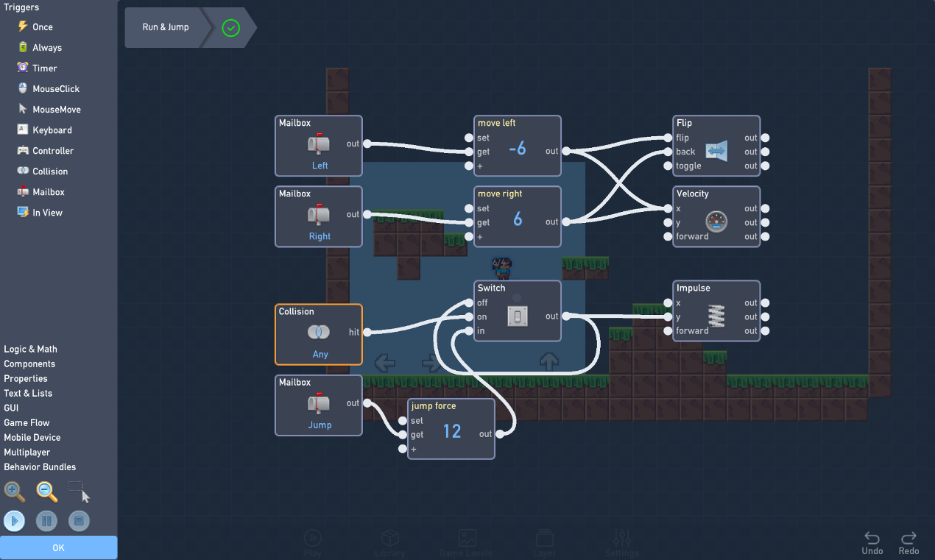Zoom out using the magnifier icon
The width and height of the screenshot is (935, 560).
point(46,492)
